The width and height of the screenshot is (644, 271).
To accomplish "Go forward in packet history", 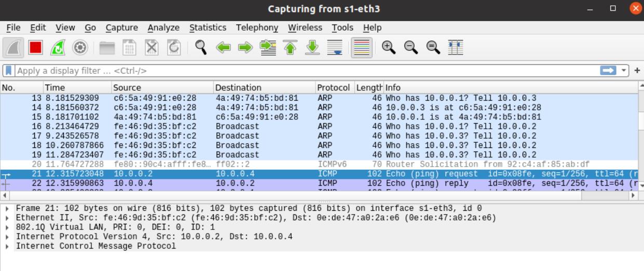I will click(245, 48).
